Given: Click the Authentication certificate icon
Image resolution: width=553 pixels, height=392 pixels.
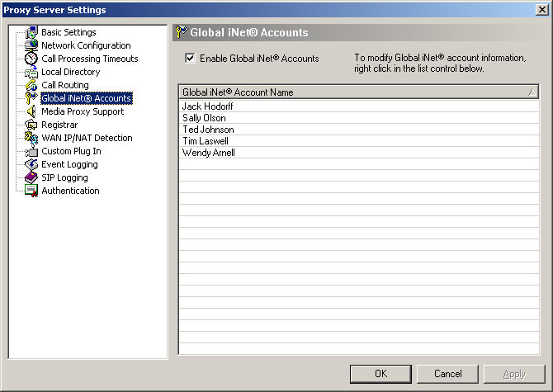Looking at the screenshot, I should 31,191.
